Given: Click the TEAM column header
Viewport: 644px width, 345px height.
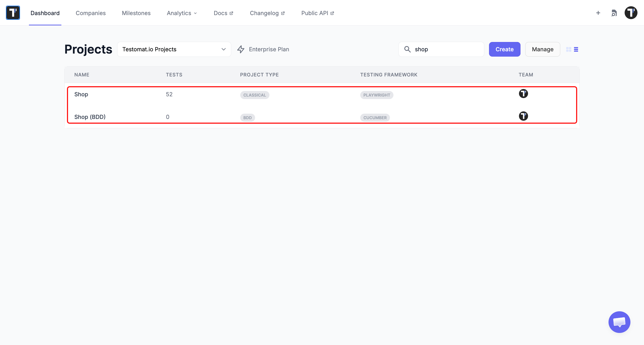Looking at the screenshot, I should [526, 75].
